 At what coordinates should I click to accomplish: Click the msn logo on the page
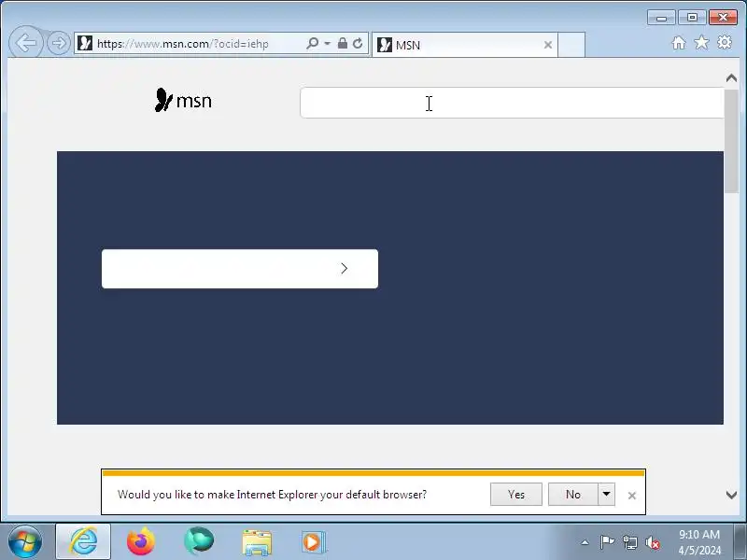[183, 100]
